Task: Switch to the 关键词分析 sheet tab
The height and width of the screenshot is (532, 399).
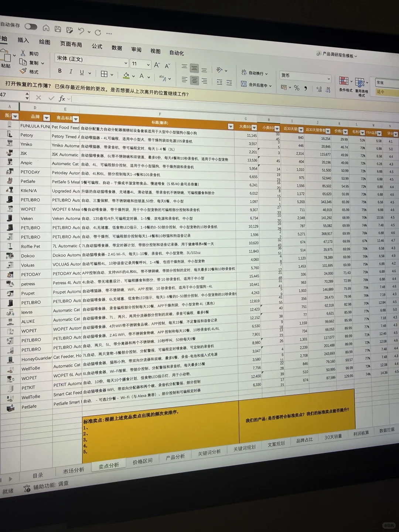Action: pyautogui.click(x=209, y=452)
